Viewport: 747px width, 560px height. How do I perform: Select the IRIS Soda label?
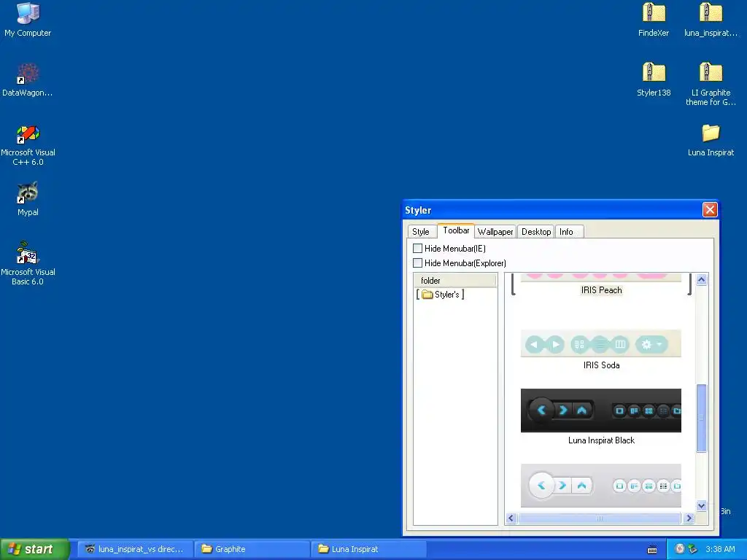pos(601,365)
